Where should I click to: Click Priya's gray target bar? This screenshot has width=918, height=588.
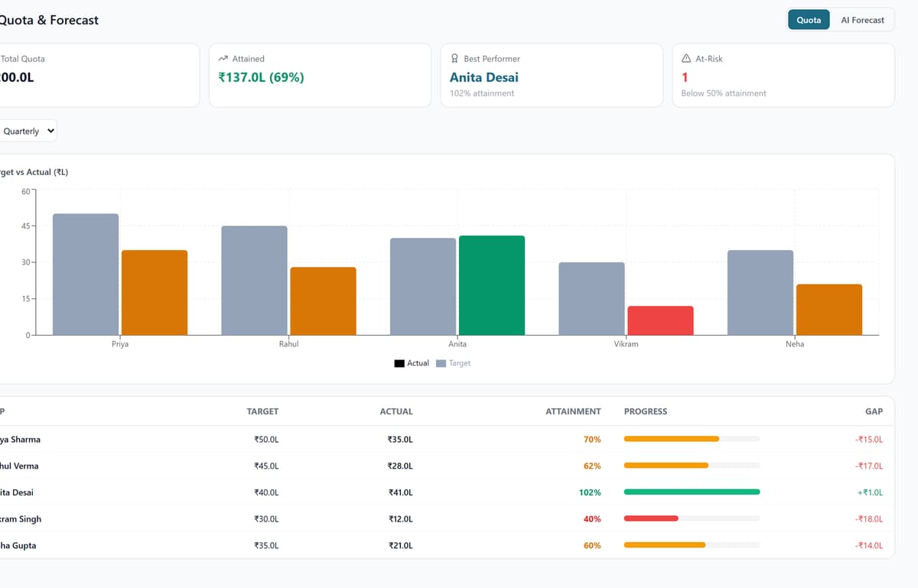(86, 275)
